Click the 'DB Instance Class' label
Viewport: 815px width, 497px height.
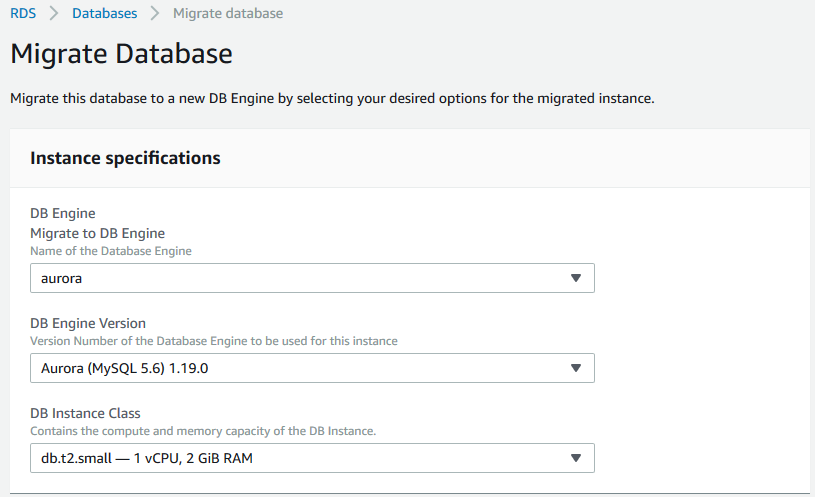point(85,413)
